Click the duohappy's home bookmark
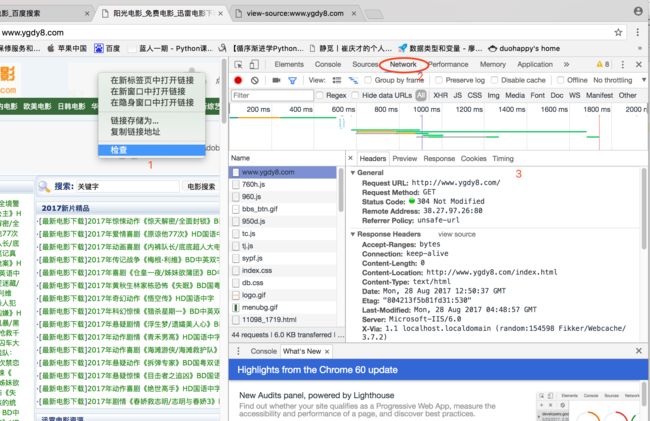Screen dimensions: 650x421 524,48
